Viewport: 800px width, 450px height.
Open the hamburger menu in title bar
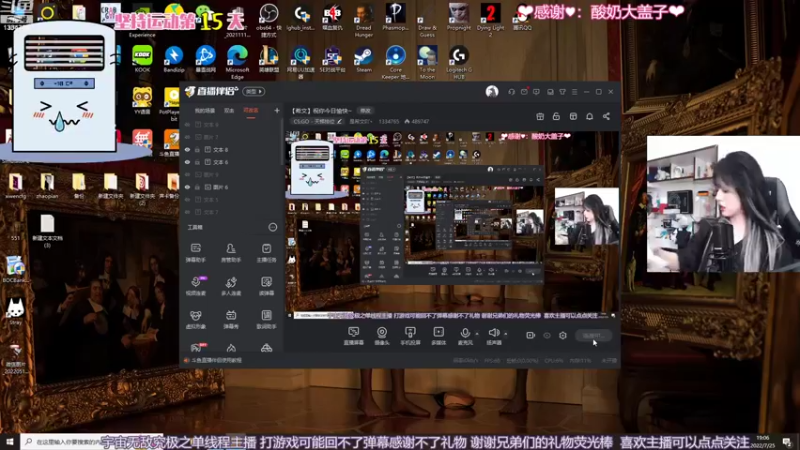pyautogui.click(x=574, y=92)
